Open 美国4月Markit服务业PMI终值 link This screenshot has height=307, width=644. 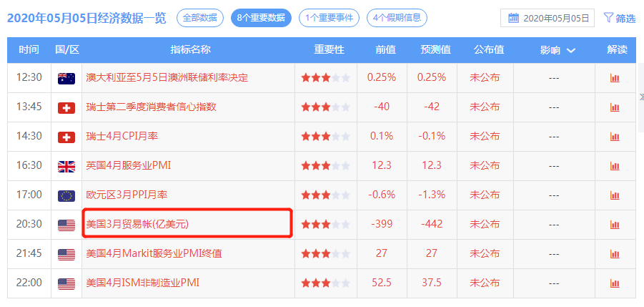[x=154, y=253]
